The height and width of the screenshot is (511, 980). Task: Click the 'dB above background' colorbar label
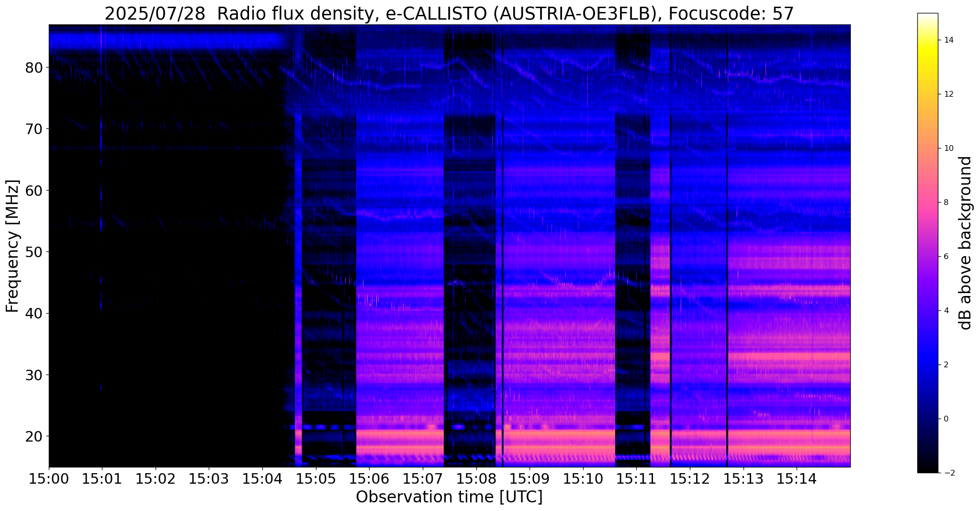click(966, 243)
